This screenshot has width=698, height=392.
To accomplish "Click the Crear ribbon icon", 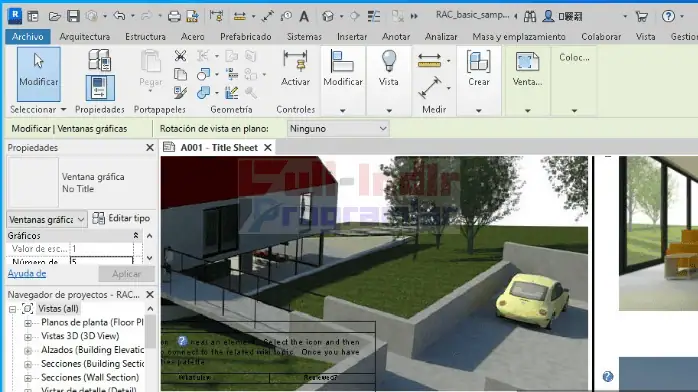I will 479,68.
